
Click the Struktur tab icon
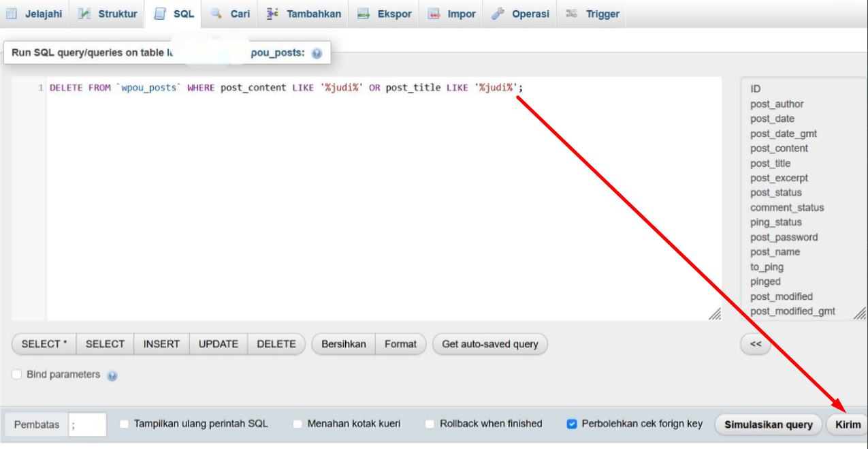pyautogui.click(x=84, y=14)
